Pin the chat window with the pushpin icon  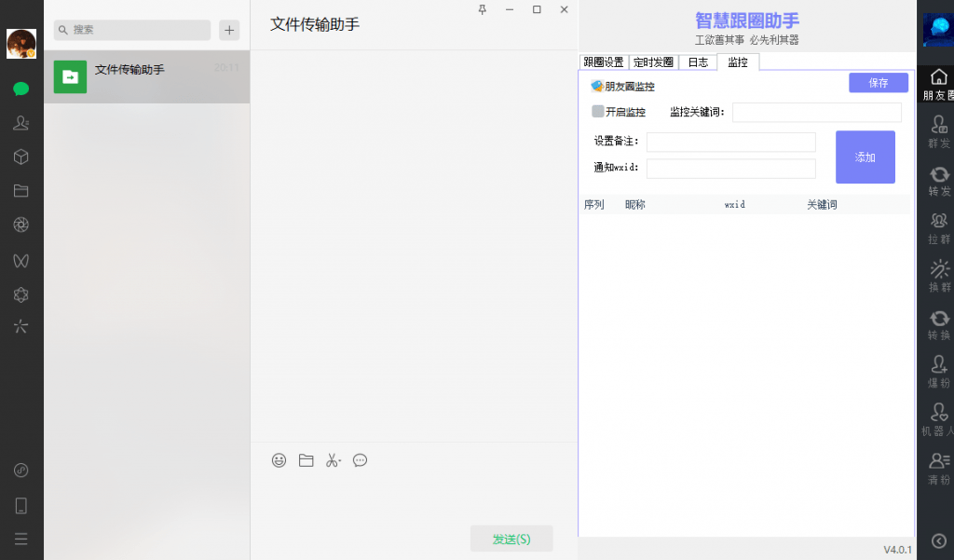tap(483, 9)
